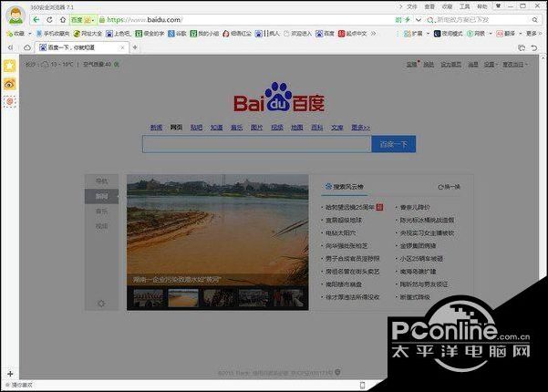Viewport: 548px width, 392px height.
Task: Expand menu bar chevron before 文件
Action: click(400, 6)
